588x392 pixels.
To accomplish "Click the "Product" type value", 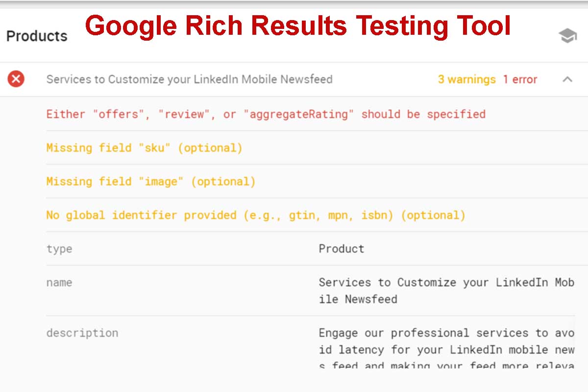I will (x=342, y=249).
